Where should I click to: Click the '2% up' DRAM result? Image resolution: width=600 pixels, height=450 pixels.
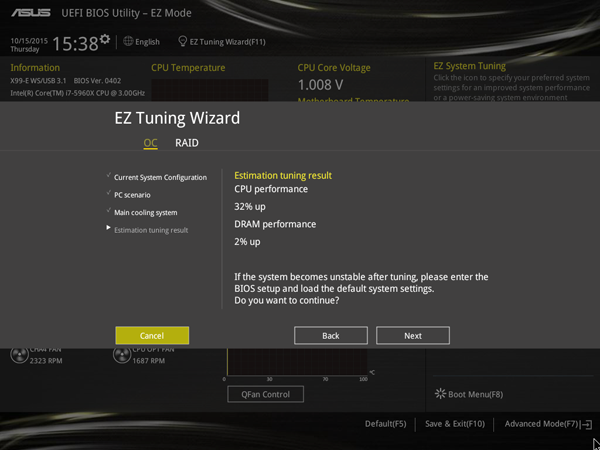click(247, 242)
